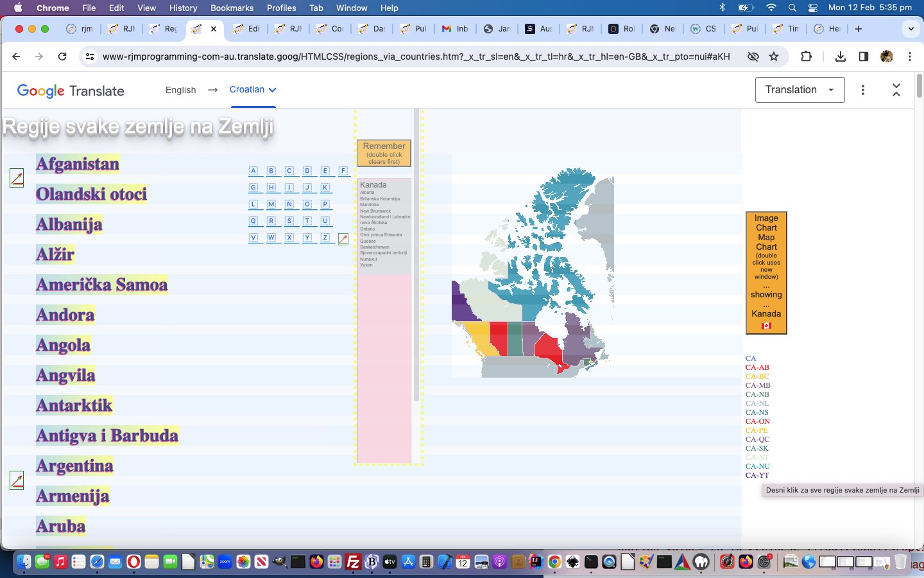Viewport: 924px width, 578px height.
Task: Open Finder from the Dock
Action: coord(24,562)
